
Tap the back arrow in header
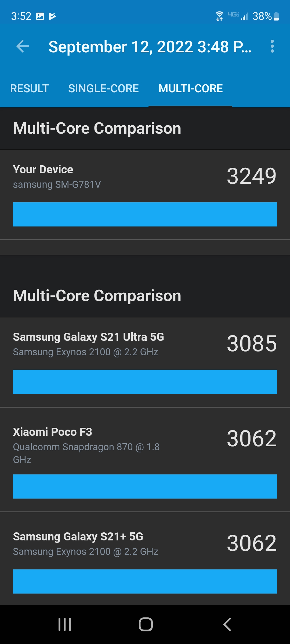(x=23, y=46)
